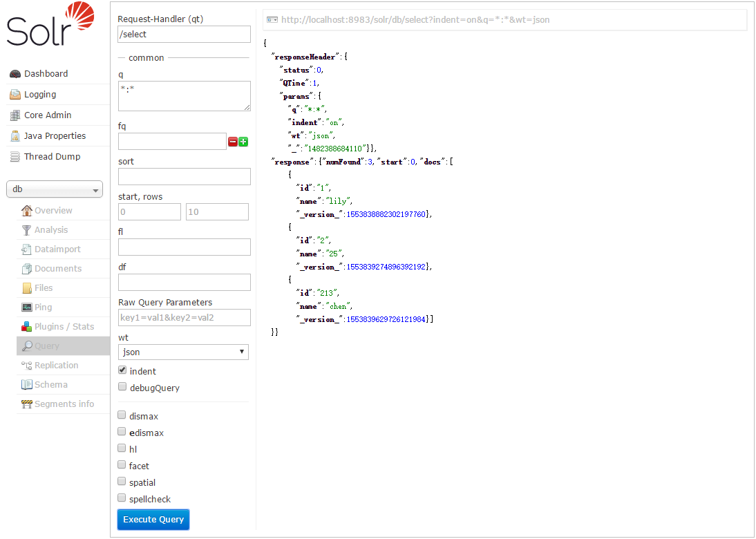756x539 pixels.
Task: View Java Properties
Action: 55,136
